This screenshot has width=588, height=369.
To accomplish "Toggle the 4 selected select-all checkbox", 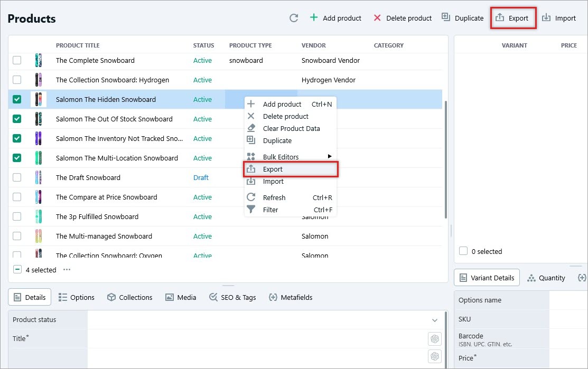I will pyautogui.click(x=17, y=269).
